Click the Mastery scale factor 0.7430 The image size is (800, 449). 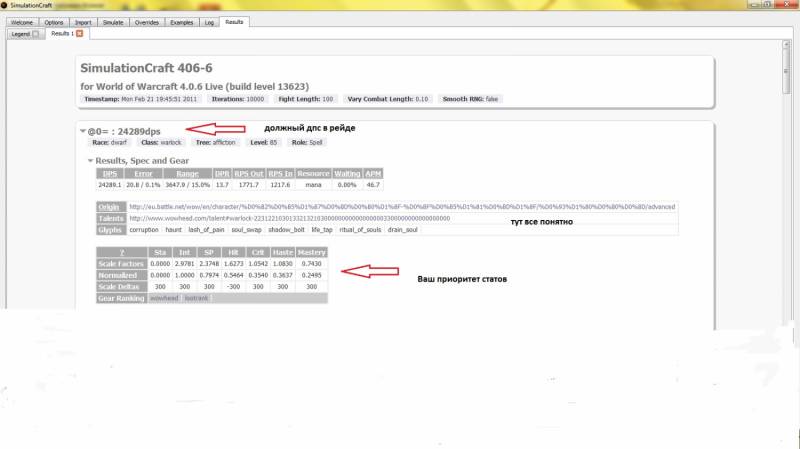click(311, 264)
